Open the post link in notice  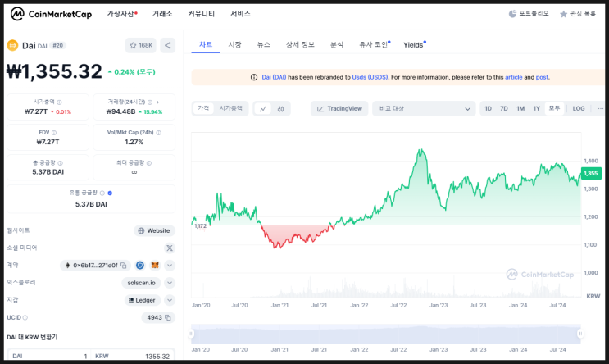(542, 77)
